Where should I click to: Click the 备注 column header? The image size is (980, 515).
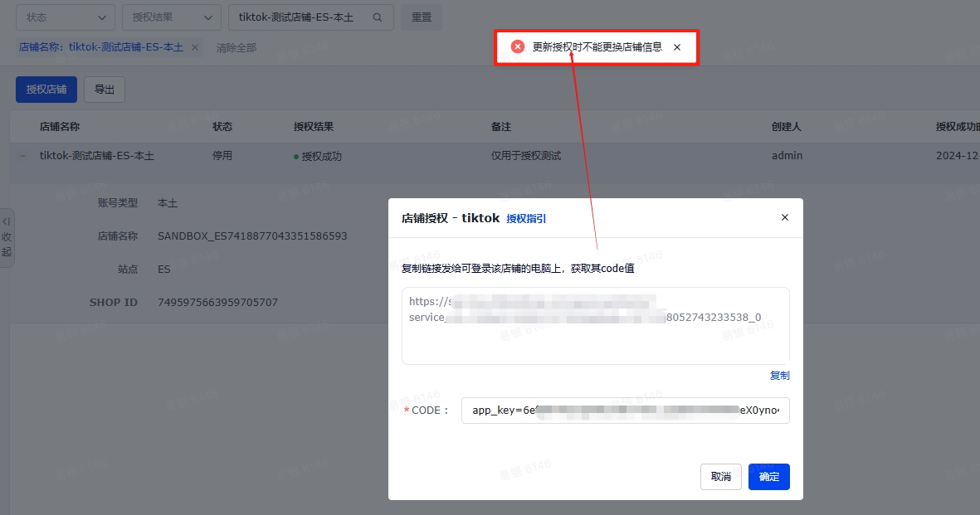[501, 126]
